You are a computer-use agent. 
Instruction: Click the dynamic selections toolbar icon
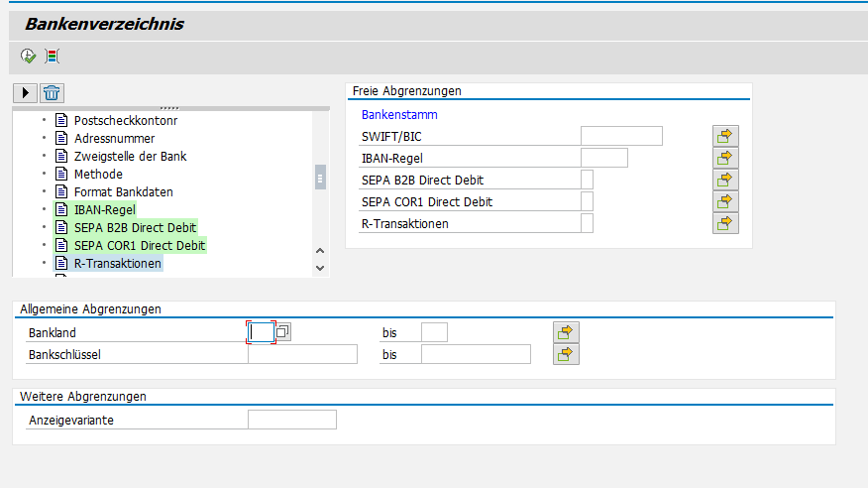click(52, 57)
